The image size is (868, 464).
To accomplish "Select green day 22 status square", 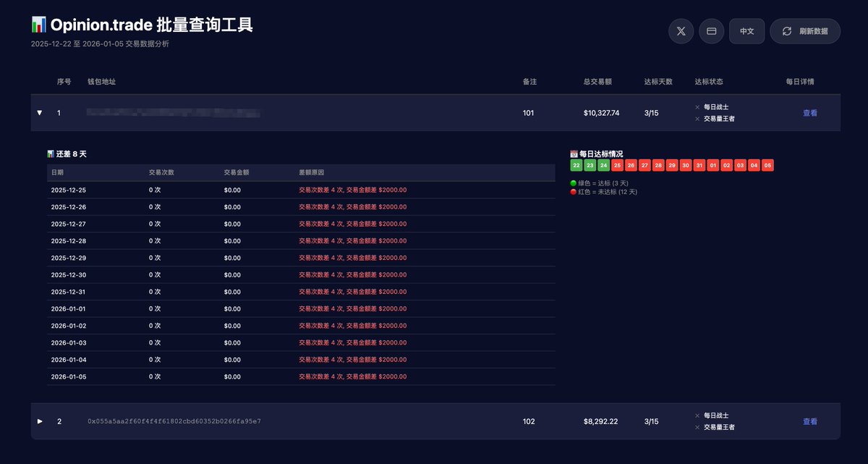I will coord(576,165).
